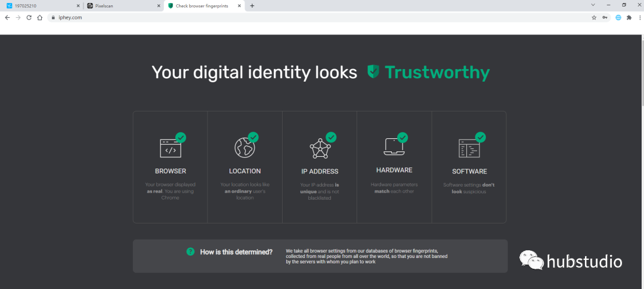Click 'Hardware parameters match each other' text

[394, 188]
